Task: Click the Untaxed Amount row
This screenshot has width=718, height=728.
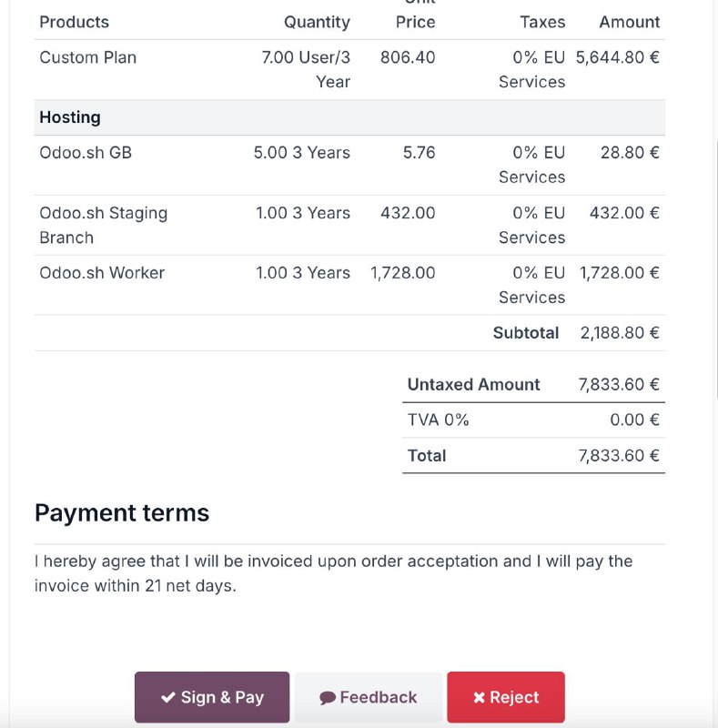Action: tap(533, 384)
